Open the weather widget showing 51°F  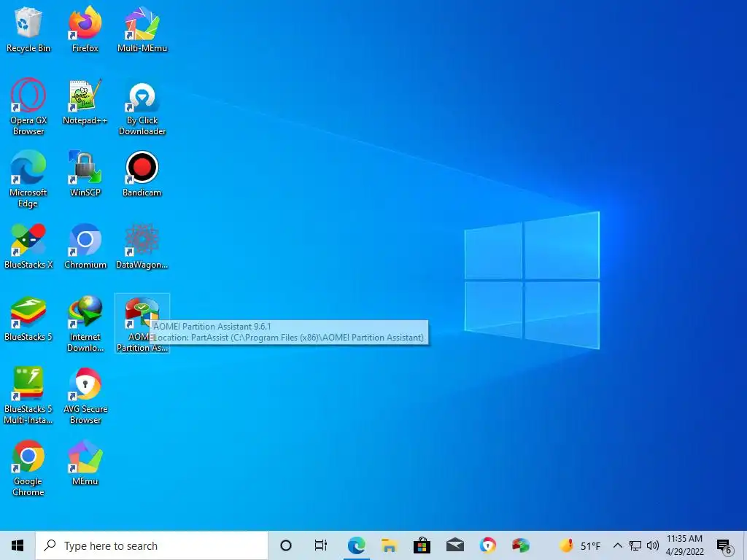(x=580, y=545)
